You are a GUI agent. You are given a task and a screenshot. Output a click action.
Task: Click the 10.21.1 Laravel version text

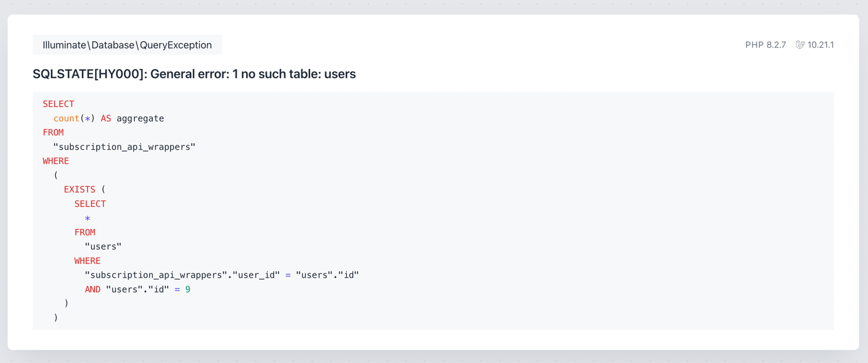pos(820,45)
